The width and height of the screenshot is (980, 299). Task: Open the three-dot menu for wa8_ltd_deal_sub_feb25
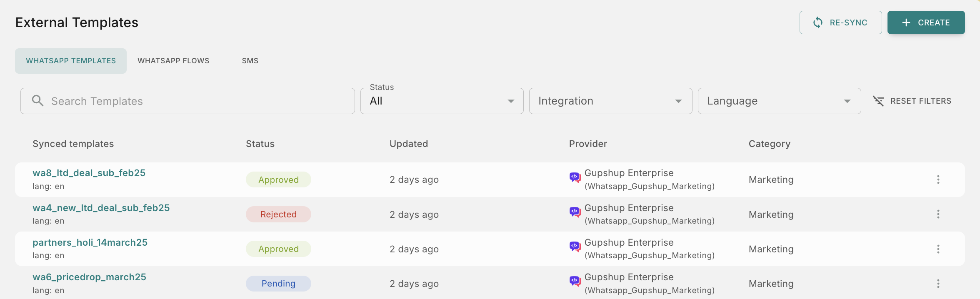pos(938,179)
